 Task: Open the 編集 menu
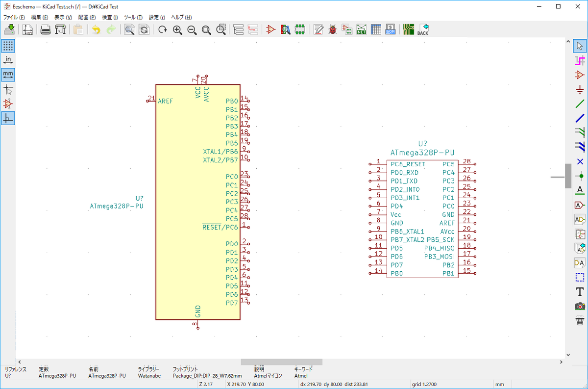[40, 17]
